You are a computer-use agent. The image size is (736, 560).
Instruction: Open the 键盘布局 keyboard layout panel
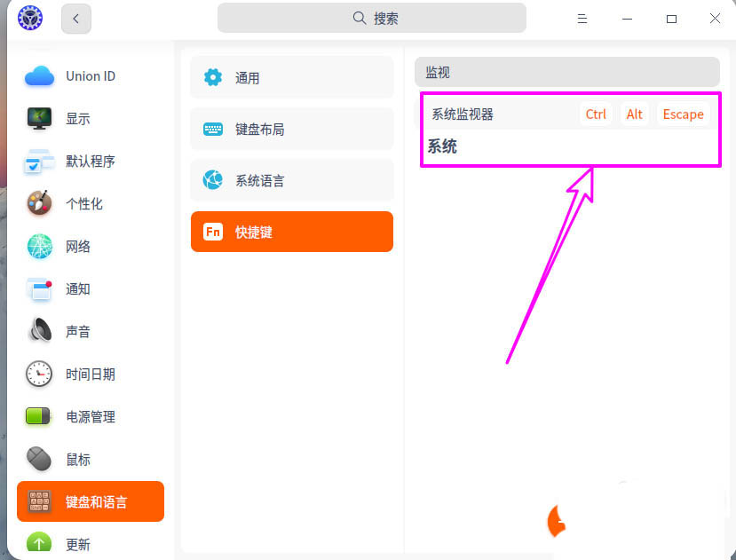tap(291, 129)
